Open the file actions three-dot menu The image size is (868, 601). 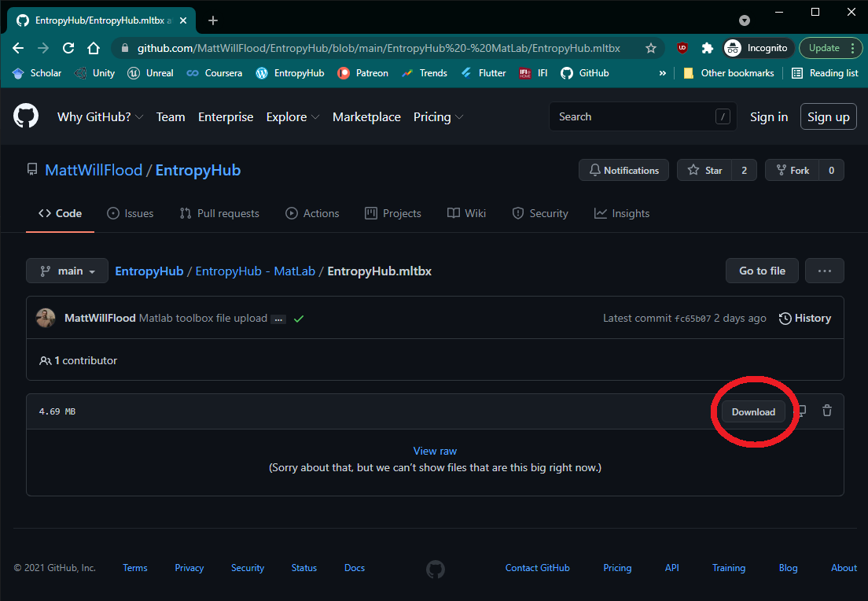click(x=824, y=271)
